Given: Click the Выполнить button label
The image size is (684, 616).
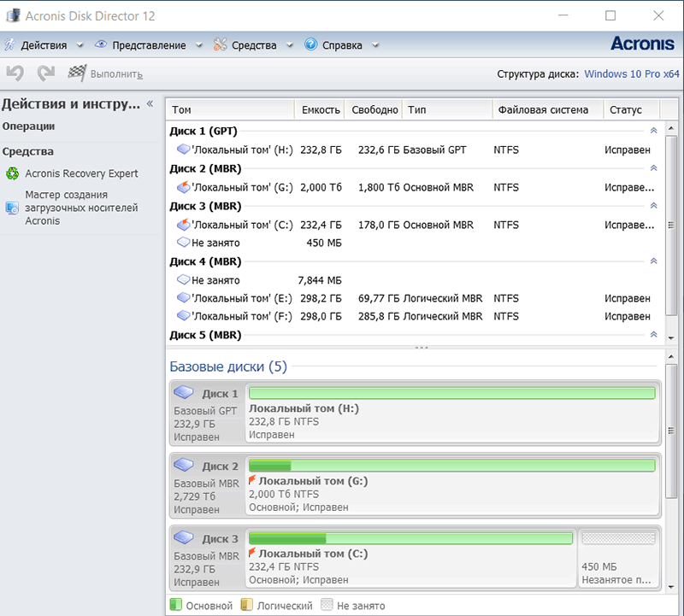Looking at the screenshot, I should [116, 74].
